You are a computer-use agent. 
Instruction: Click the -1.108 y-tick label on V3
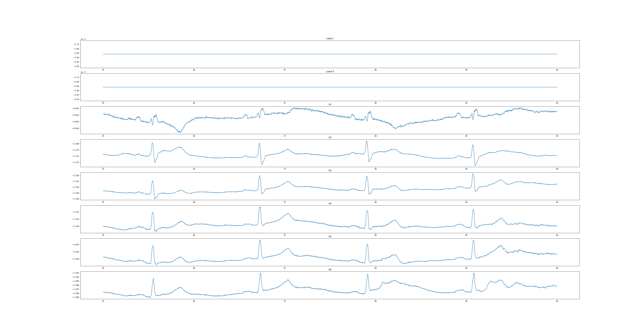[x=75, y=199]
